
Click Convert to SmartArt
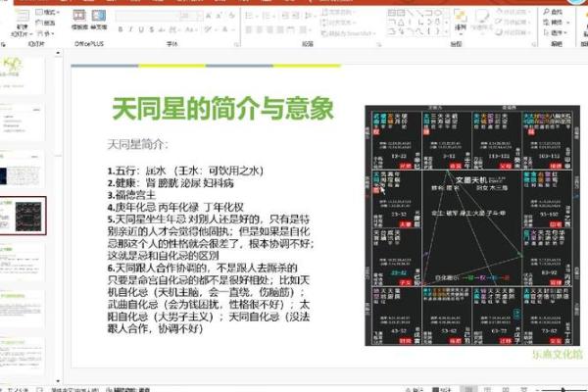[348, 33]
